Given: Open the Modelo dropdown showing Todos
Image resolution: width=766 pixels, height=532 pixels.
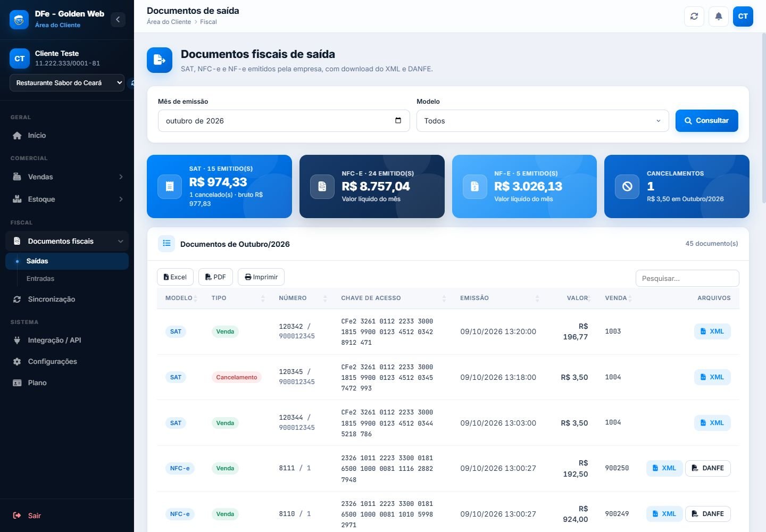Looking at the screenshot, I should pos(543,121).
